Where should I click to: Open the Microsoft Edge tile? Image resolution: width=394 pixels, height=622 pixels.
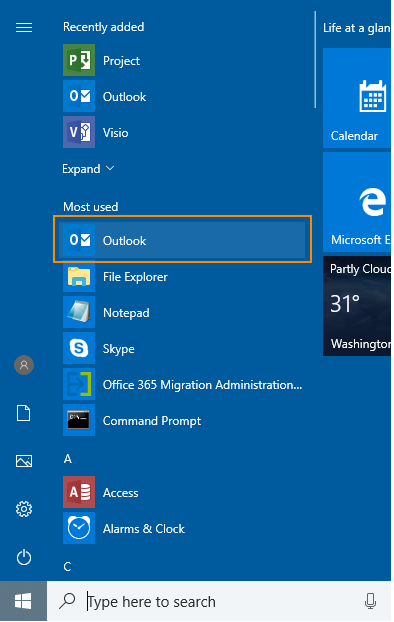(x=357, y=202)
